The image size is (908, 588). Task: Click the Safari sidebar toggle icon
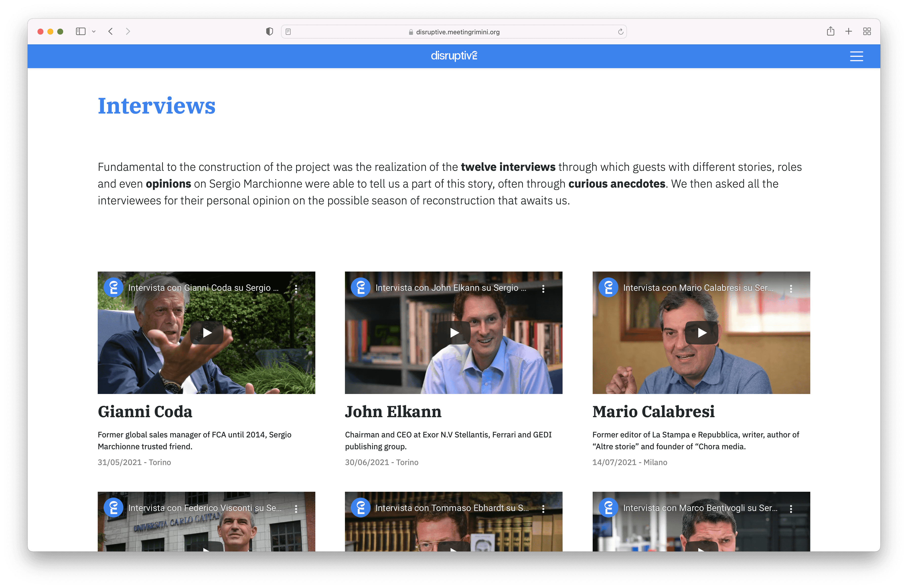click(80, 32)
